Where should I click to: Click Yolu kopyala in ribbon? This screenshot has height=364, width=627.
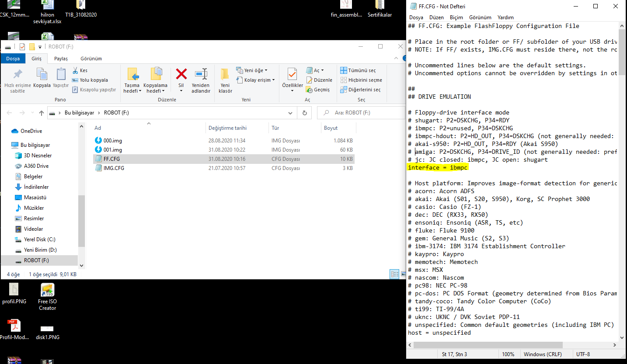point(90,80)
